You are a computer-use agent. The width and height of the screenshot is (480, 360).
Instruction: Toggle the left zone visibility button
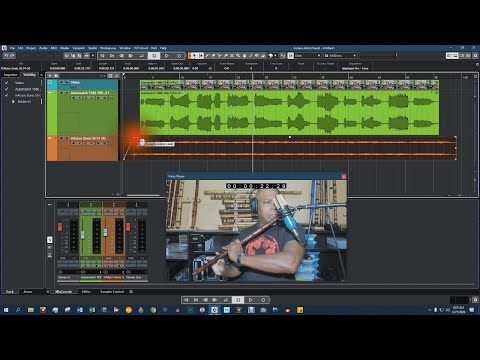point(449,56)
